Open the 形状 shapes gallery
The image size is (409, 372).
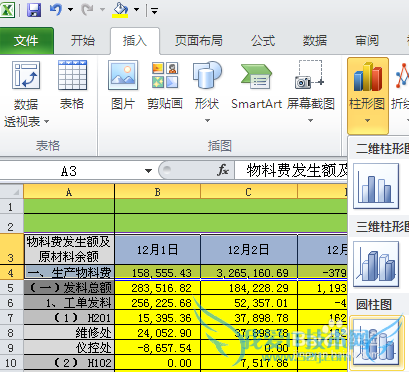pos(207,93)
